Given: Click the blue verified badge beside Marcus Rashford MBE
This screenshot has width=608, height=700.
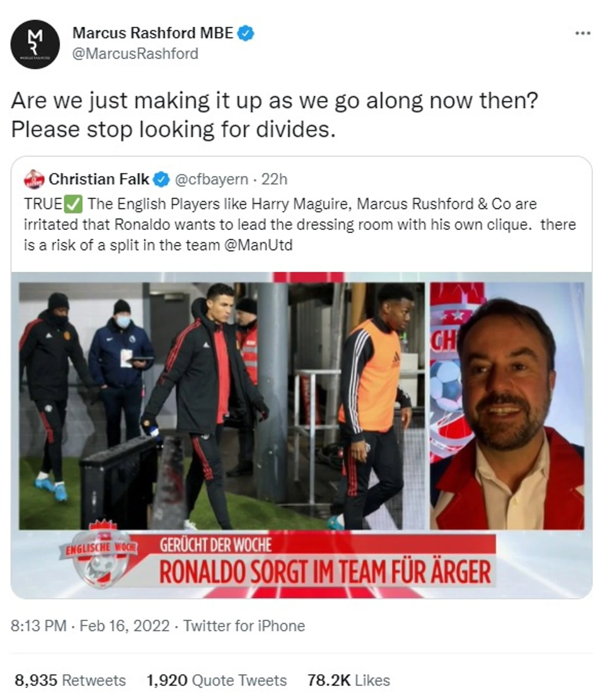Looking at the screenshot, I should 246,33.
